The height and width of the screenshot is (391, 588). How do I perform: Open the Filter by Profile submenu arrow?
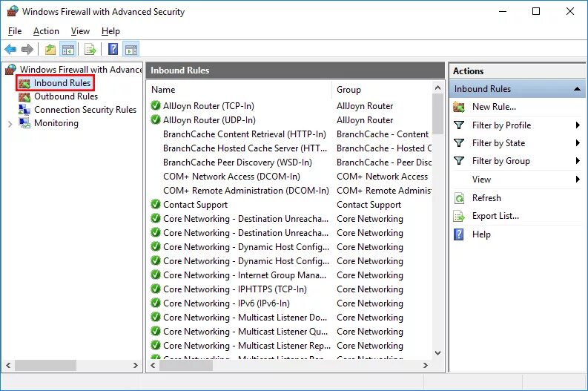click(578, 125)
